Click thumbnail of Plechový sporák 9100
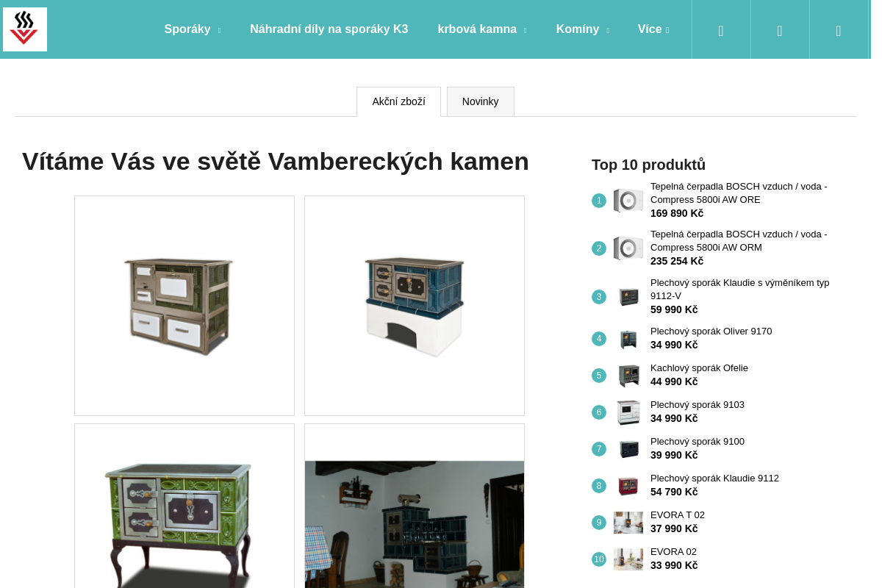The image size is (882, 588). [628, 449]
